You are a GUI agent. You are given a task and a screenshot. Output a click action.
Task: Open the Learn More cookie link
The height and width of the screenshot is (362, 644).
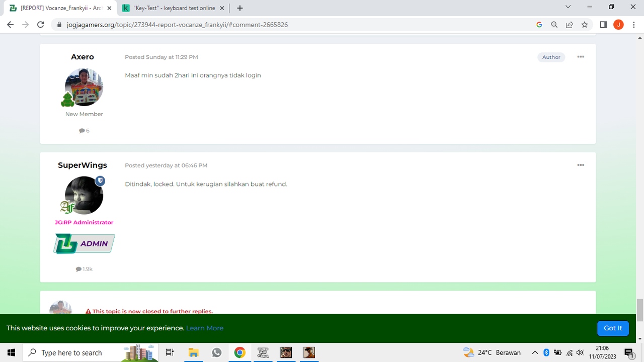click(x=205, y=328)
